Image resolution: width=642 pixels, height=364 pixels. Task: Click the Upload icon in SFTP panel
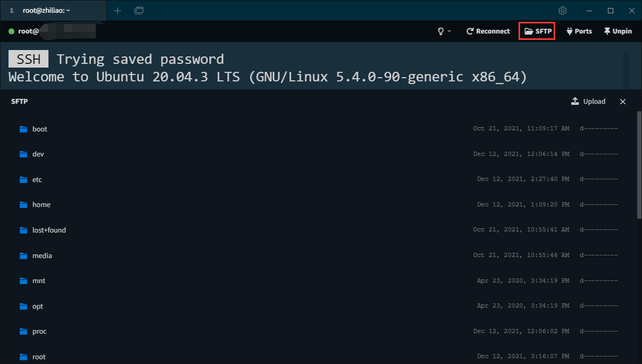click(575, 101)
